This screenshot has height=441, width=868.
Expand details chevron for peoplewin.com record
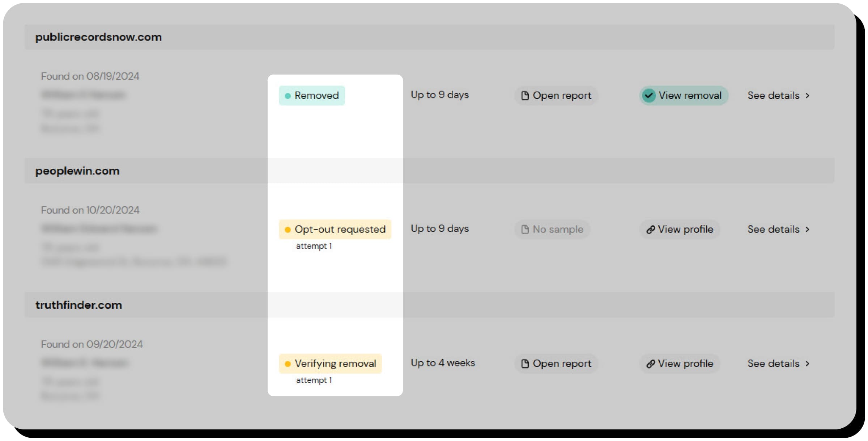click(x=808, y=230)
